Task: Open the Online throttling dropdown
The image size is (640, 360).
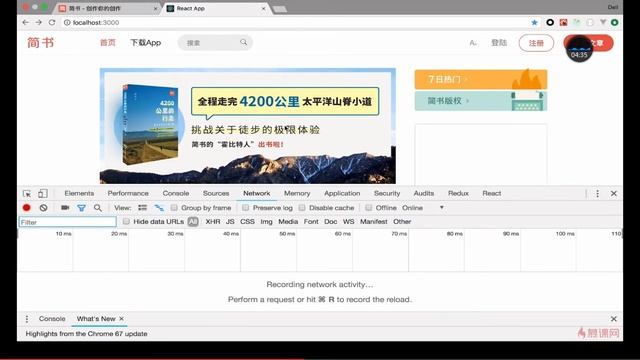Action: (423, 208)
